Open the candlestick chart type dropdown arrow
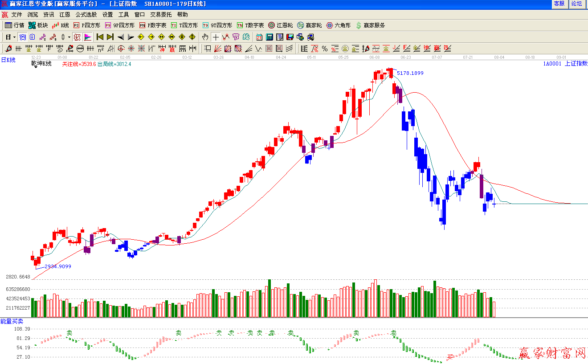The height and width of the screenshot is (364, 588). coord(69,37)
